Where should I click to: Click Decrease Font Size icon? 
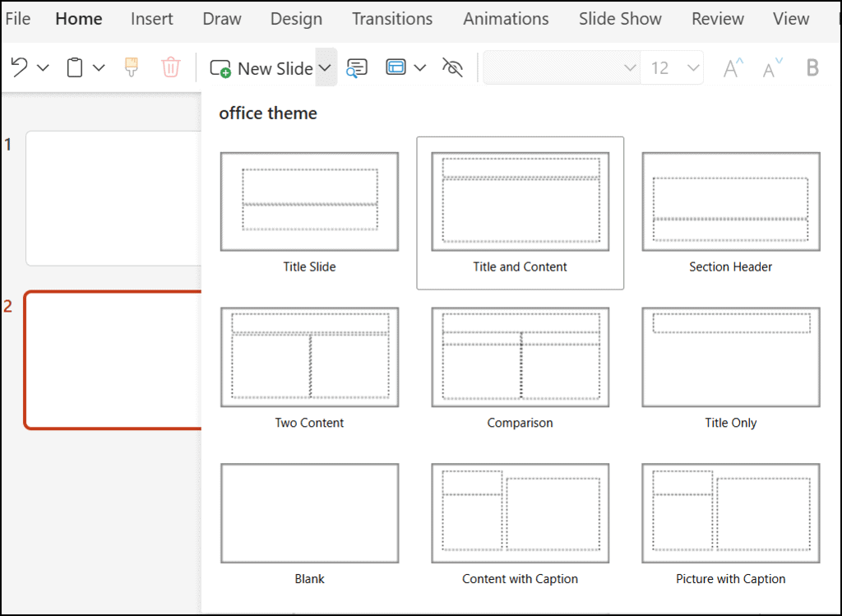771,68
